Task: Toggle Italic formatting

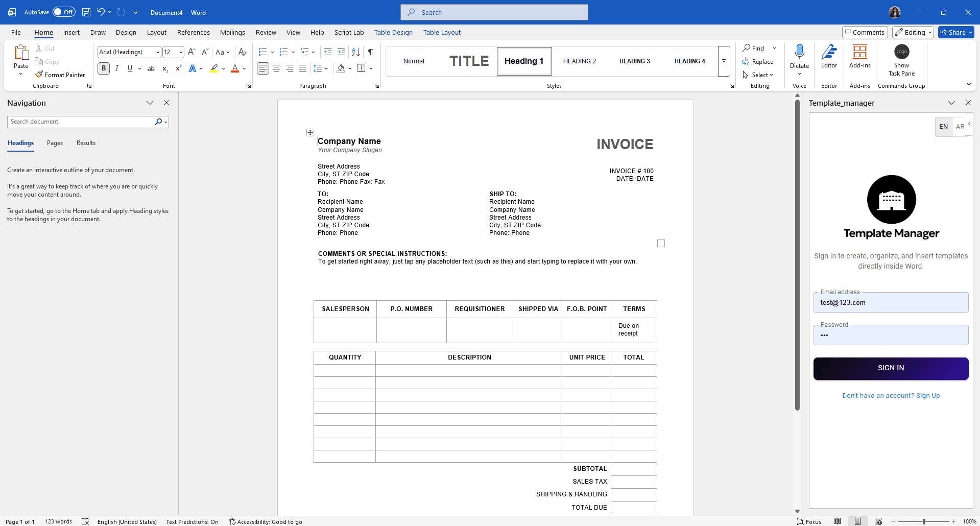Action: tap(117, 68)
